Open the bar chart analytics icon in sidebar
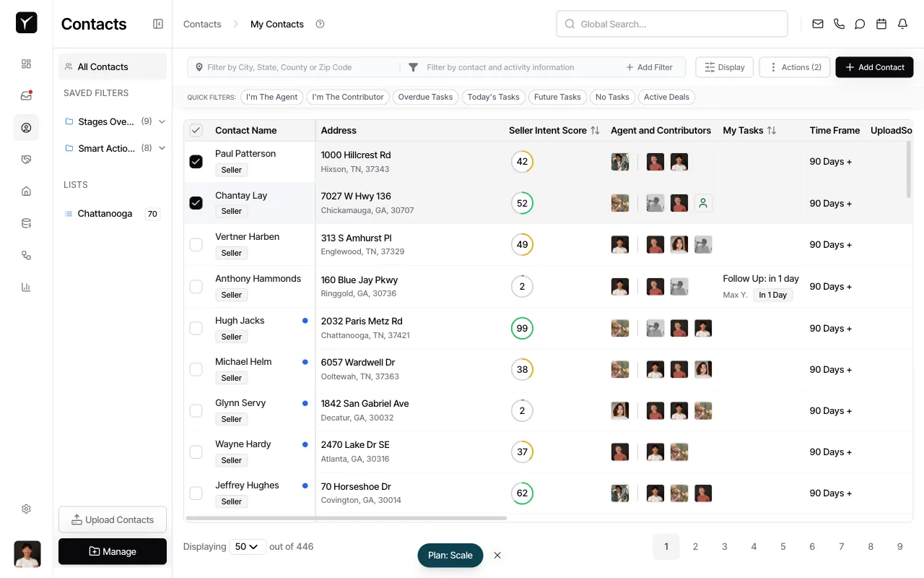Viewport: 924px width, 578px height. (x=26, y=287)
